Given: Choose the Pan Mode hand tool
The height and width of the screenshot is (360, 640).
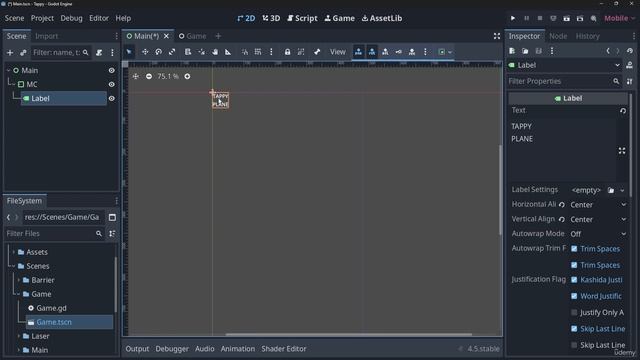Looking at the screenshot, I should click(215, 52).
